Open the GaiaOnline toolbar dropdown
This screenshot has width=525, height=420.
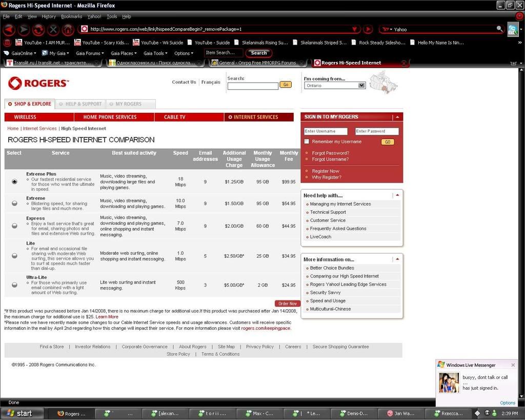coord(20,53)
